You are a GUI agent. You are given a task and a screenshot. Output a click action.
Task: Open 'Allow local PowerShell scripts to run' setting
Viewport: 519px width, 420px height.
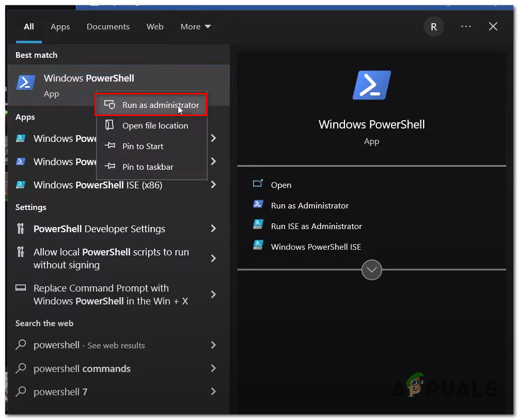coord(118,259)
